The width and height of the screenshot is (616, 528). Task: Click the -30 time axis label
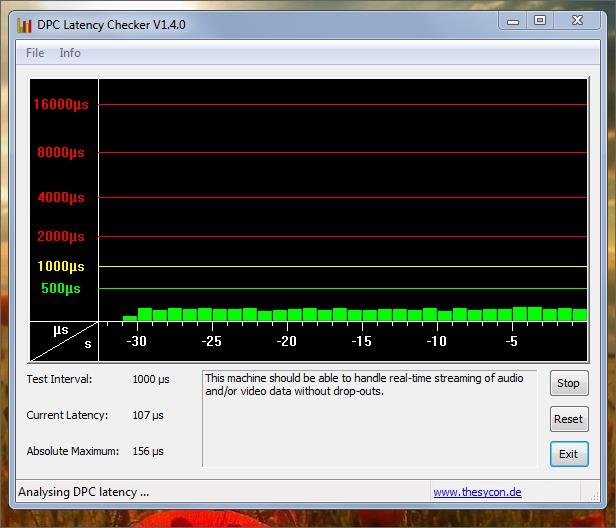coord(137,341)
